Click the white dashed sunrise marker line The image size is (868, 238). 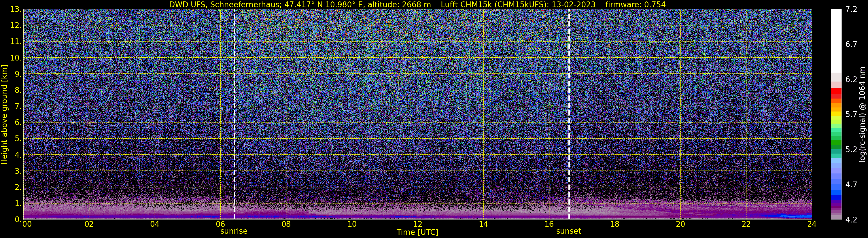[x=234, y=114]
